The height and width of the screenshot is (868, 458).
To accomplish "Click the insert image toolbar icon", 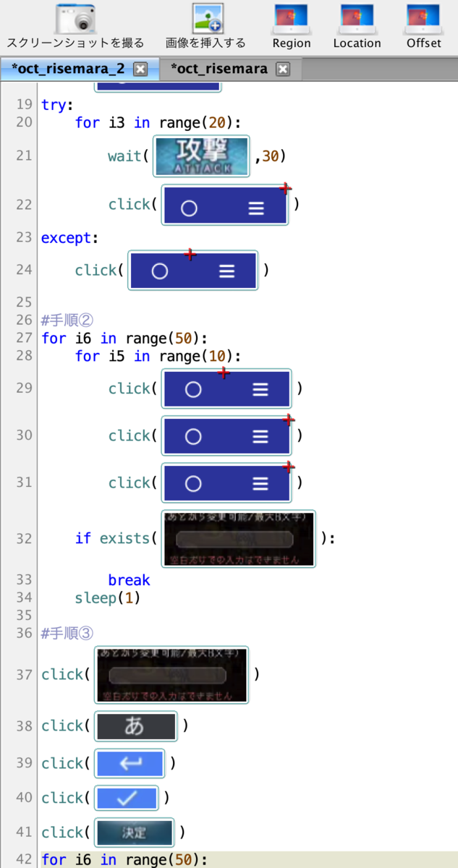I will pos(206,18).
